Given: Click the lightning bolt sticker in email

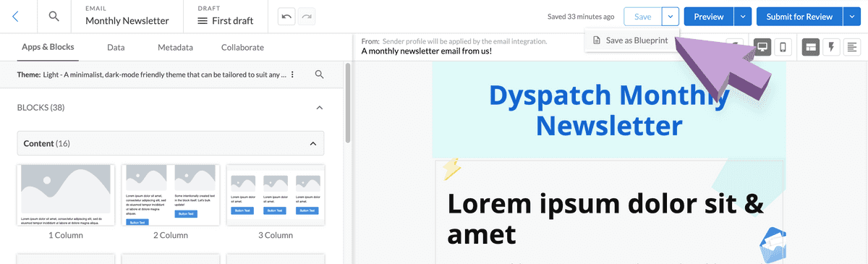Looking at the screenshot, I should [x=452, y=169].
